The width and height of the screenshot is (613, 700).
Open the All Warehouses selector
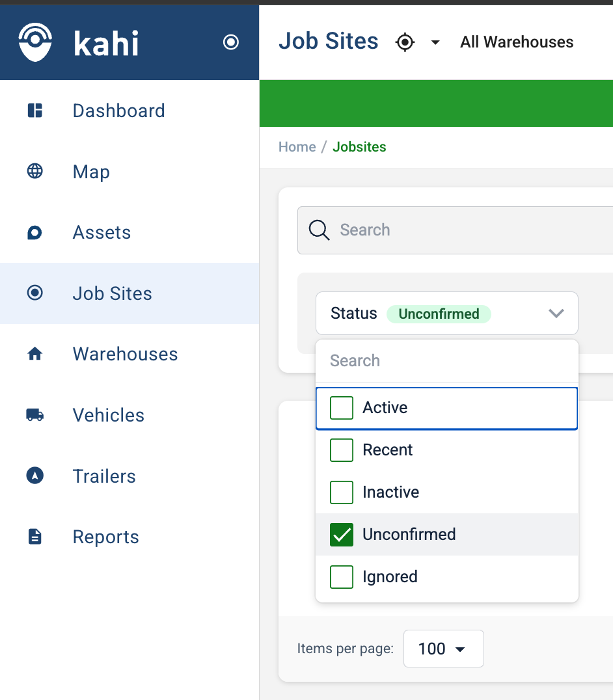point(517,42)
